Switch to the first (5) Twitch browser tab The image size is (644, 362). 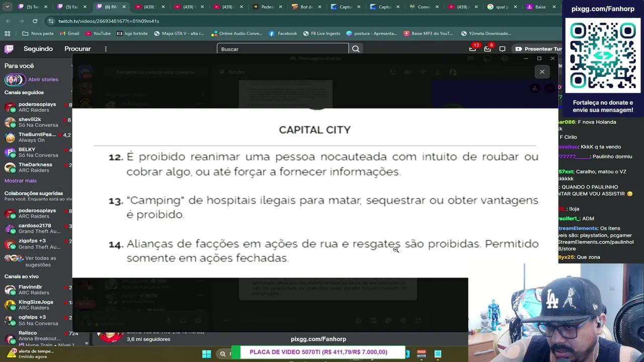click(33, 7)
